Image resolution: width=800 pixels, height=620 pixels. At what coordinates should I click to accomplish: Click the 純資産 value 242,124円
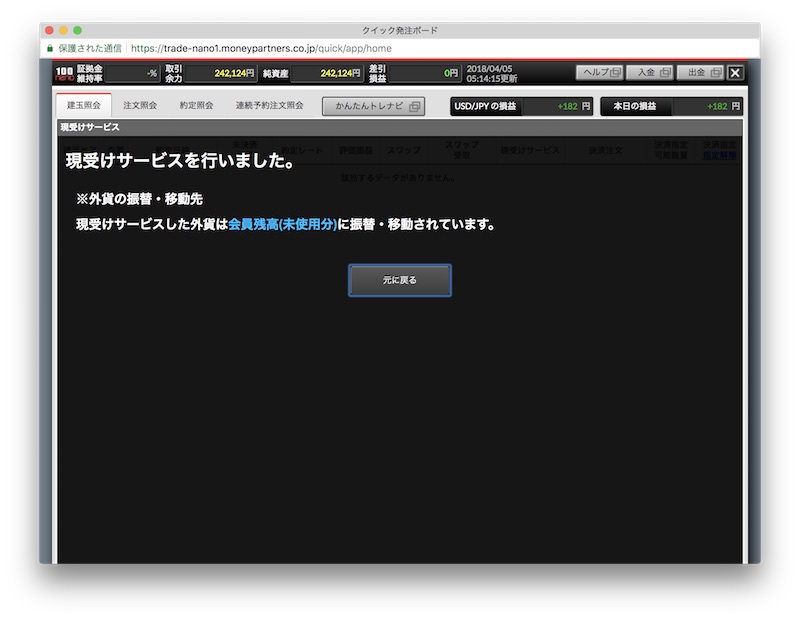coord(327,73)
